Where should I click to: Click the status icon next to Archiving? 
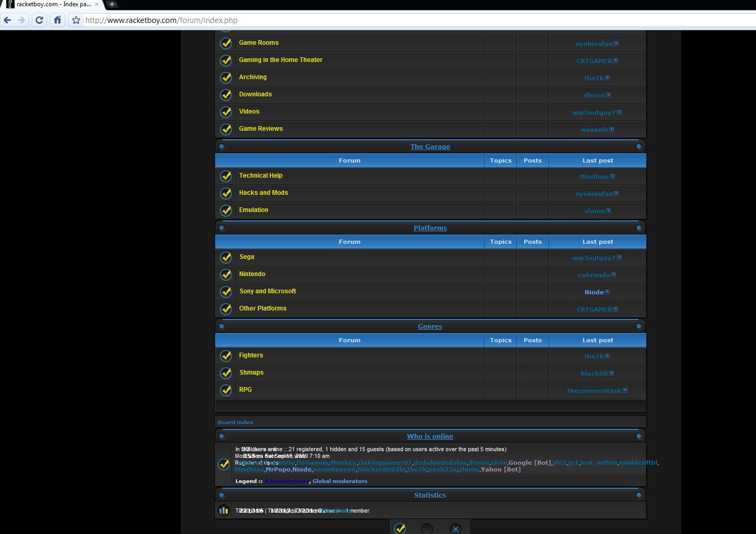(x=226, y=77)
